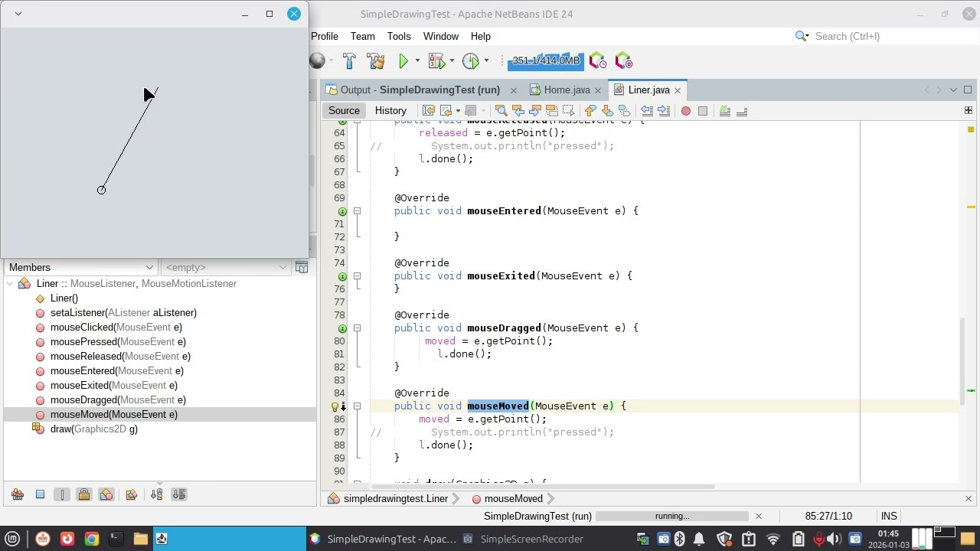Select draw(Graphics2D g) in Navigator
This screenshot has width=980, height=551.
(x=94, y=429)
